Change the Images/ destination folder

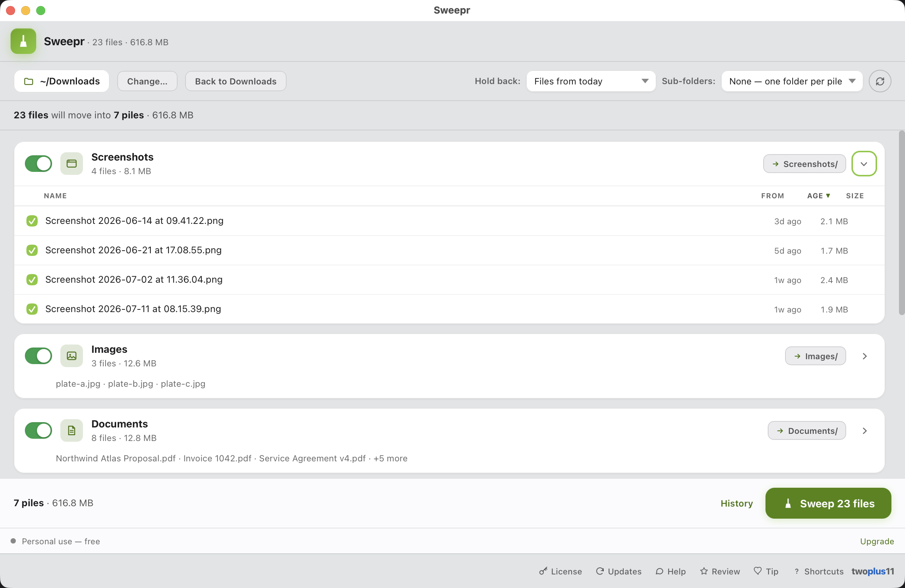pyautogui.click(x=815, y=356)
